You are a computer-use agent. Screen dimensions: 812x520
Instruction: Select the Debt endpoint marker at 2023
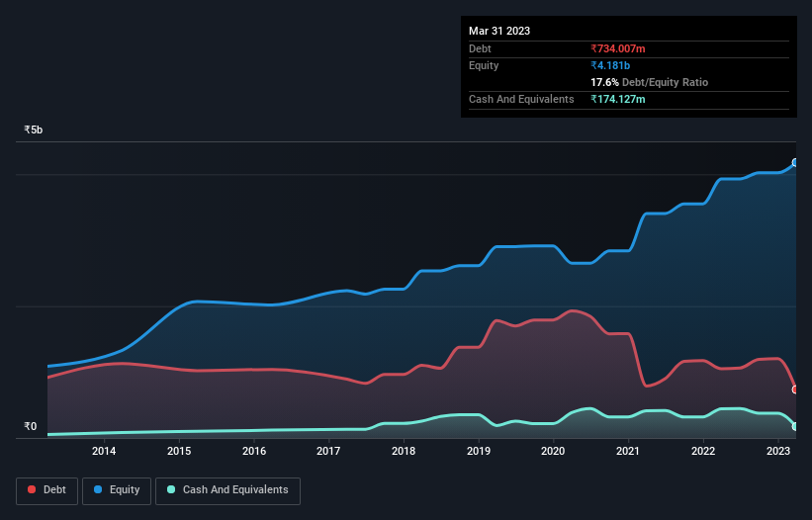[x=795, y=390]
